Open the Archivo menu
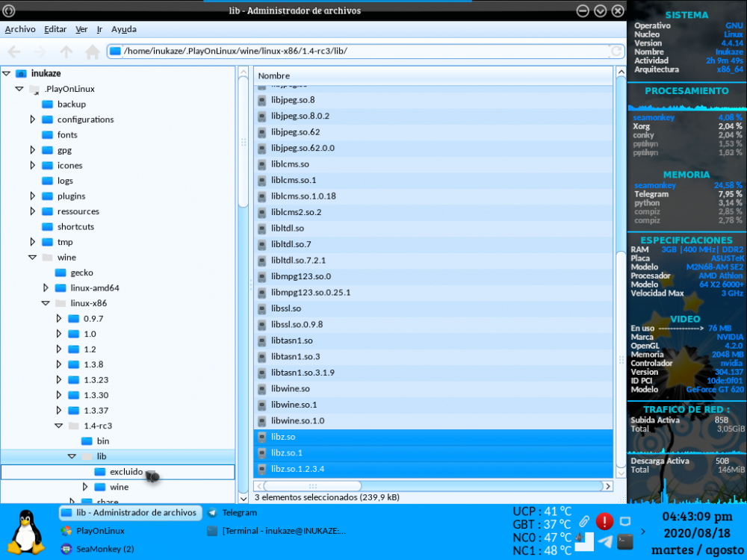 [x=20, y=30]
